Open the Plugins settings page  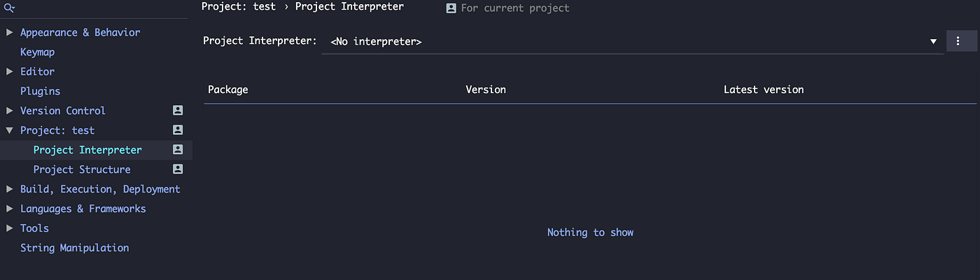40,91
